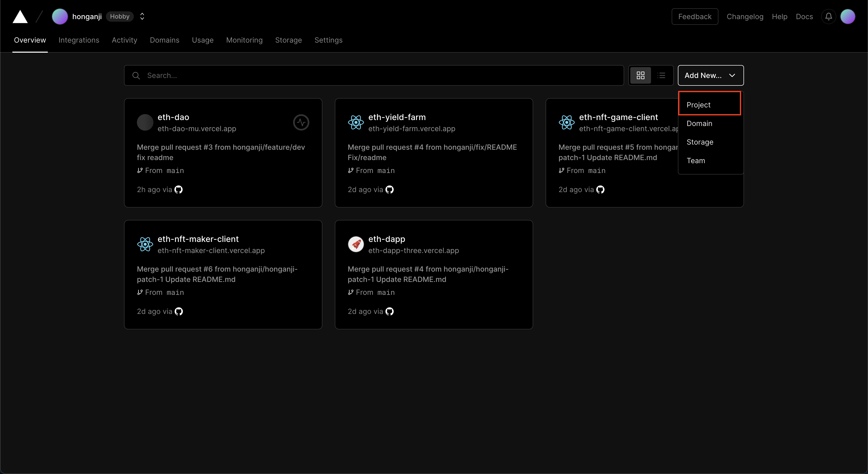Open the eth-nft-game-client project
Screen dimensions: 868x474
coord(618,117)
